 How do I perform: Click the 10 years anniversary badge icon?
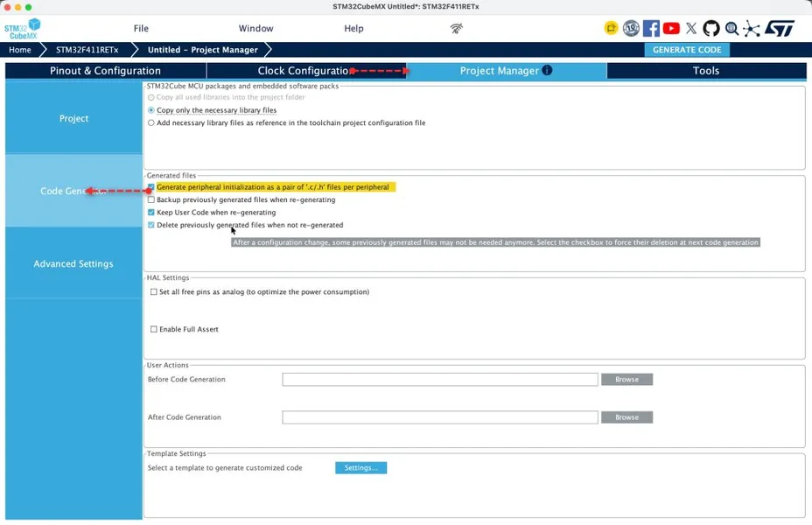click(631, 28)
